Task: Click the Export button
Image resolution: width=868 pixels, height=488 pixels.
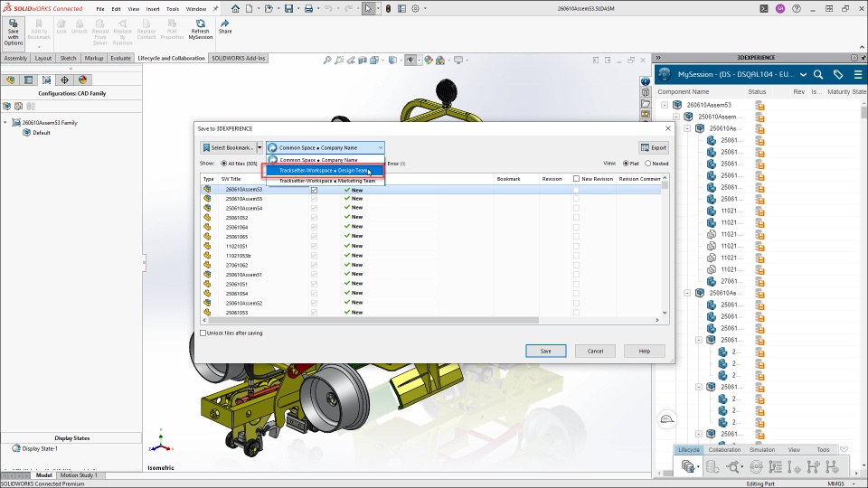Action: pyautogui.click(x=653, y=147)
